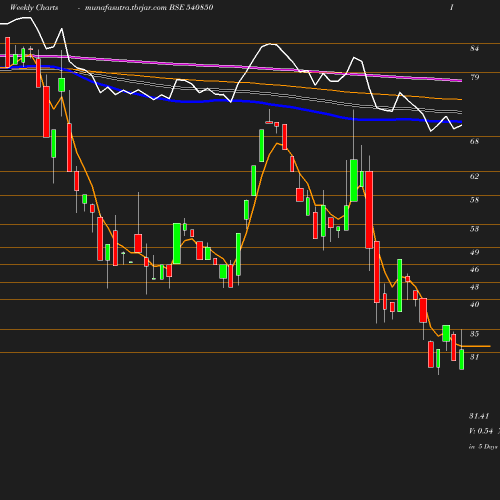This screenshot has width=500, height=500.
Task: Select the 79 price axis label
Action: point(474,77)
